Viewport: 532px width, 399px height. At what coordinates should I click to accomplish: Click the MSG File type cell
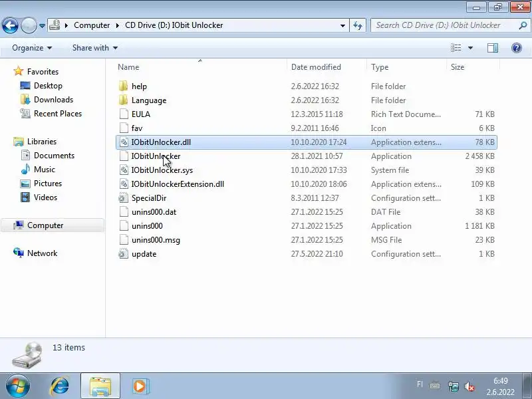[386, 240]
